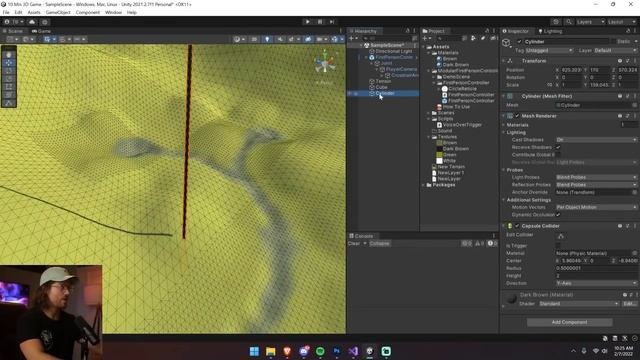Image resolution: width=640 pixels, height=360 pixels.
Task: Click the Hierarchy add plus button
Action: coord(353,38)
